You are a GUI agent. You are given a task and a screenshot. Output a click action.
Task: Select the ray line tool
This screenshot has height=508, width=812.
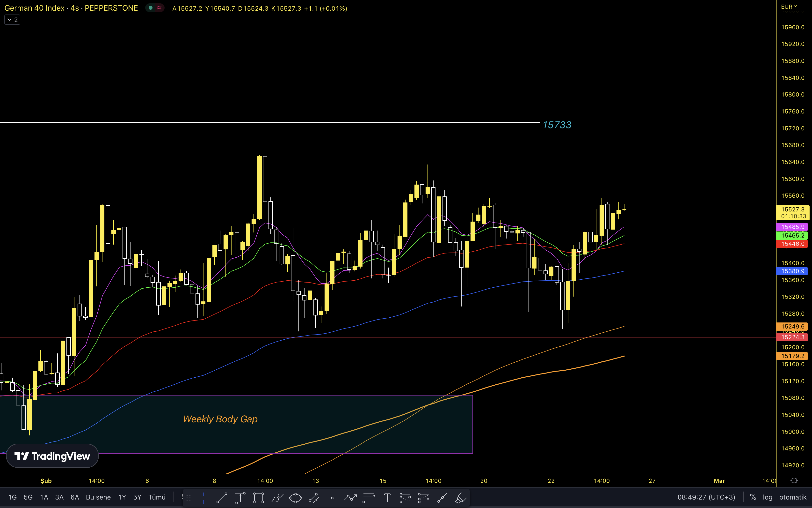tap(442, 498)
